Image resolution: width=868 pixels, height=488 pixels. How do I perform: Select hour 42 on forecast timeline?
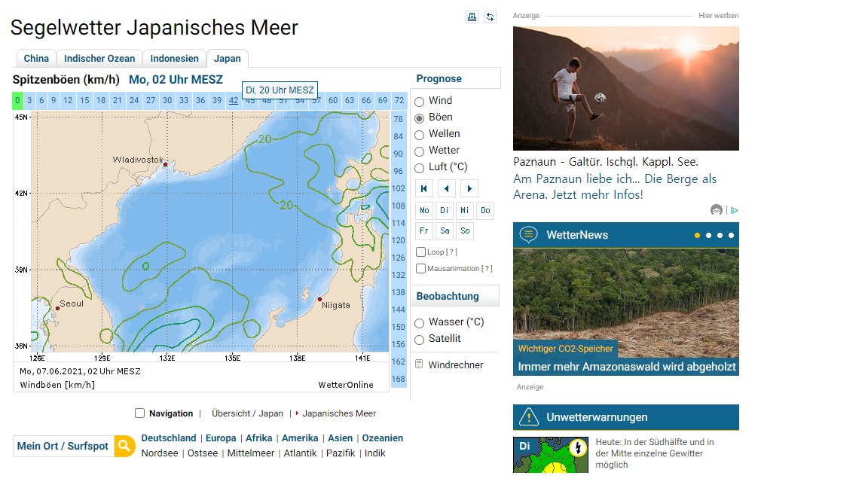234,101
